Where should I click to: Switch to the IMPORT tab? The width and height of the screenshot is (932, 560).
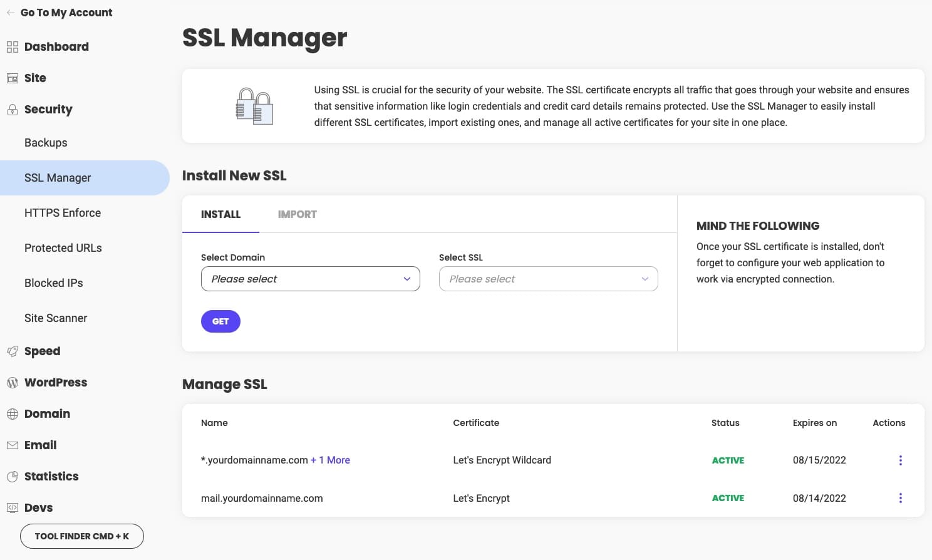pyautogui.click(x=298, y=214)
